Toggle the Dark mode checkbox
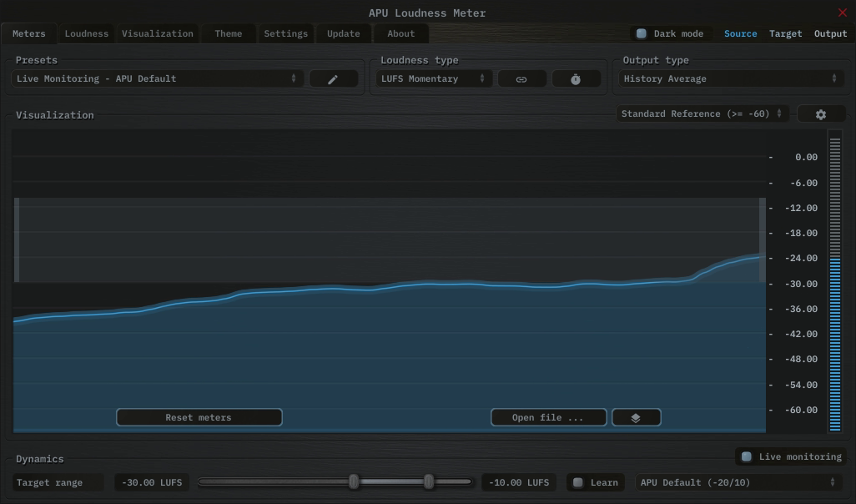Image resolution: width=856 pixels, height=504 pixels. click(642, 34)
